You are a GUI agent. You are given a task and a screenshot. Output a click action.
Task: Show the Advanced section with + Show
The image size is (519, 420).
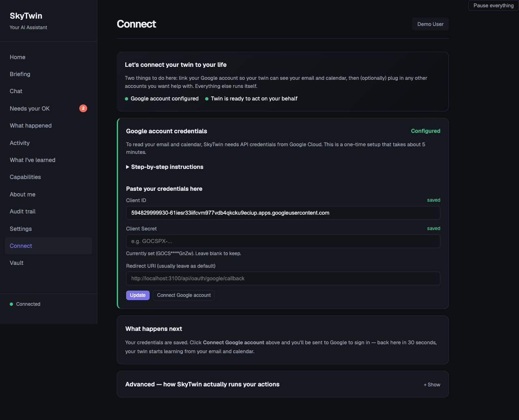[432, 385]
